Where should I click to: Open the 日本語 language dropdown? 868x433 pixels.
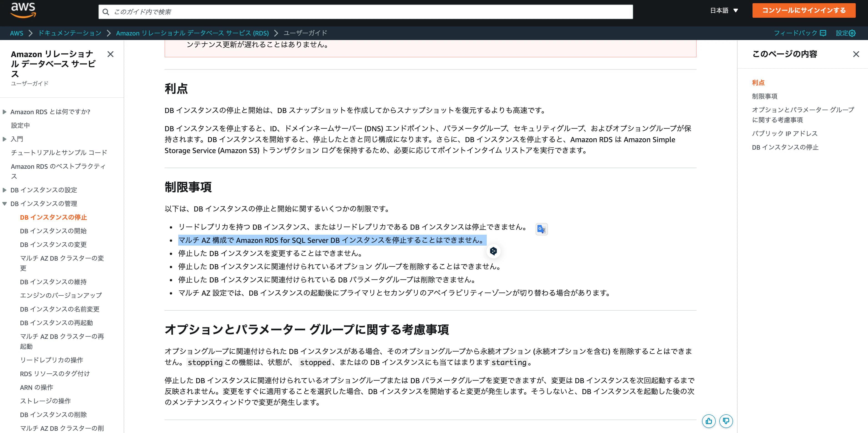click(x=724, y=10)
